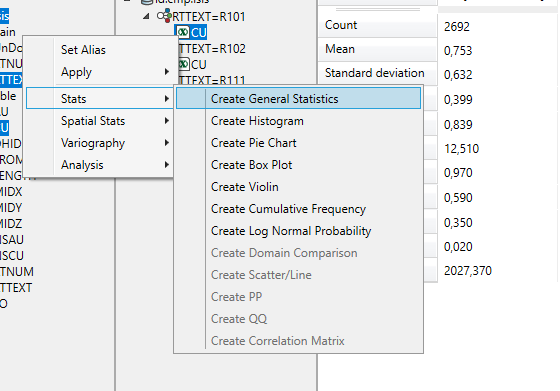Click the value 0,020
Viewport: 560px width, 391px height.
(x=458, y=247)
